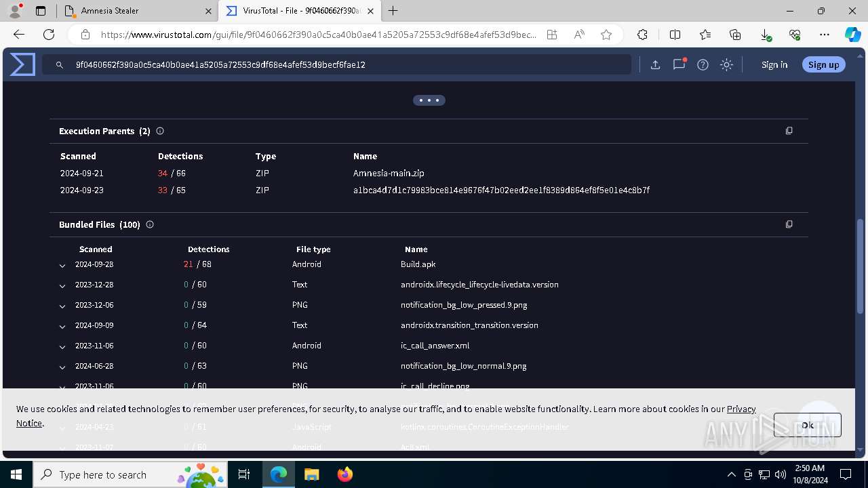
Task: Open the notification center icon
Action: [846, 474]
